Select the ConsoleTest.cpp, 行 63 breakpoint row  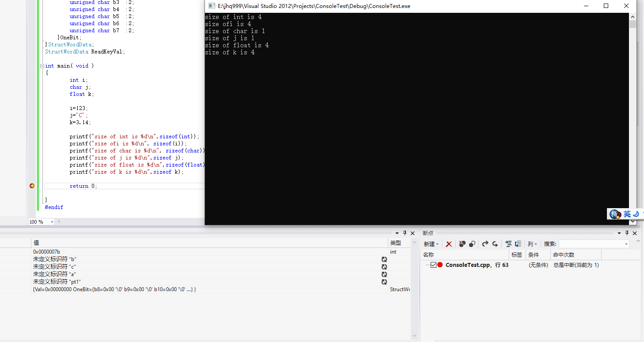pos(530,265)
